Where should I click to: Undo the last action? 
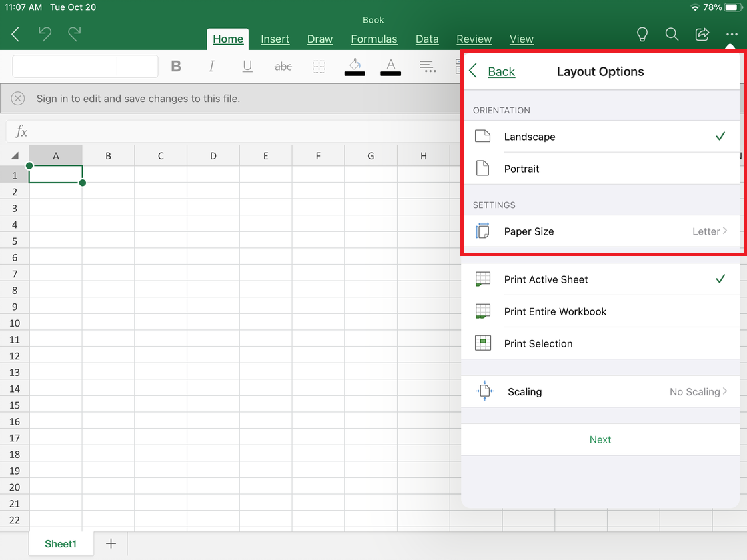pyautogui.click(x=45, y=34)
